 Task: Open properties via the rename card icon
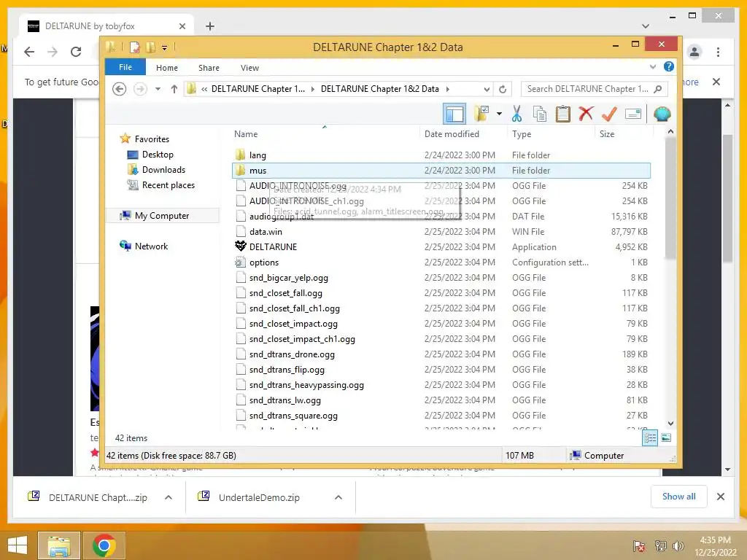coord(633,114)
